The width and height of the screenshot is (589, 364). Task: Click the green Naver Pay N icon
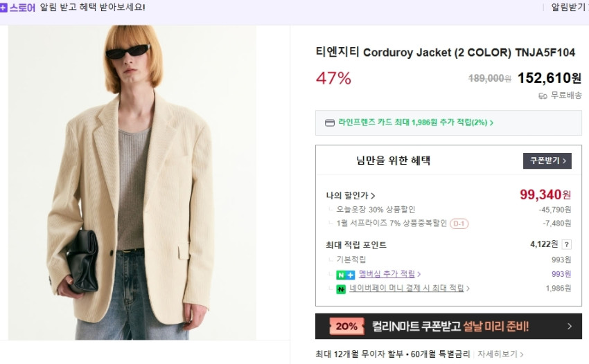341,289
